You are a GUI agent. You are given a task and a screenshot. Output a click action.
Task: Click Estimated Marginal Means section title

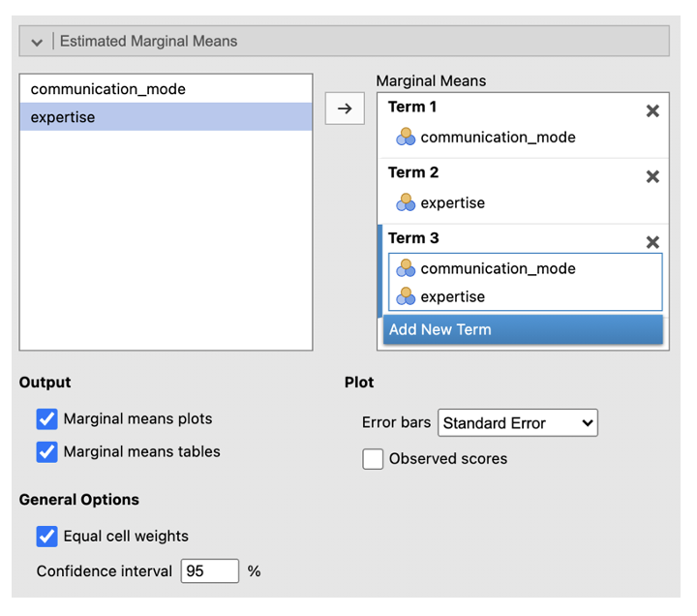(x=148, y=42)
